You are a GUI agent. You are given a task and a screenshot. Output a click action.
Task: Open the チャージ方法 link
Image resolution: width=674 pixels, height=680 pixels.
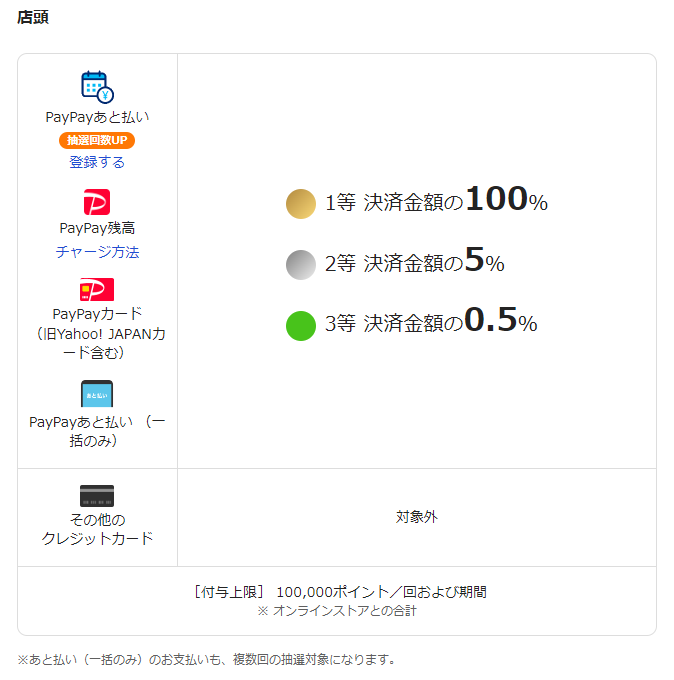(x=97, y=252)
